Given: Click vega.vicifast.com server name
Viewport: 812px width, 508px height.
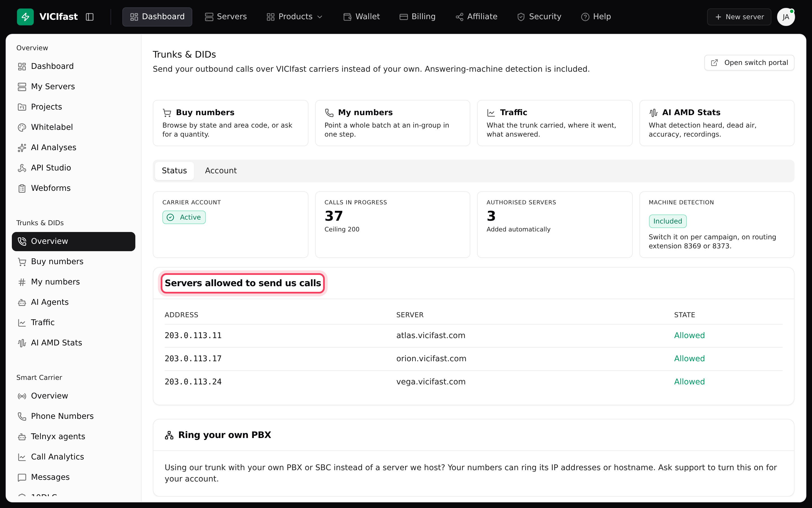Looking at the screenshot, I should (x=431, y=382).
